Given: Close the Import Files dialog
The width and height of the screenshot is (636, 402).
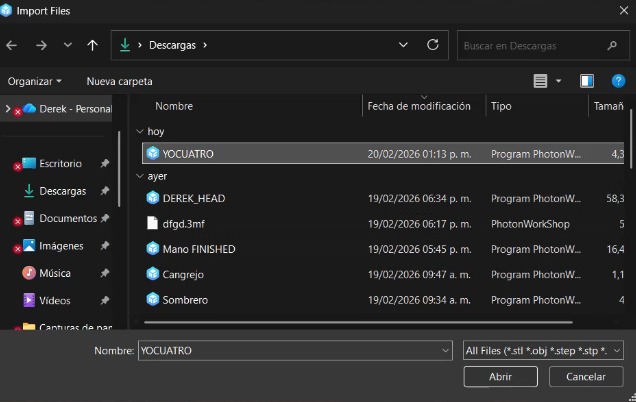Looking at the screenshot, I should [624, 11].
